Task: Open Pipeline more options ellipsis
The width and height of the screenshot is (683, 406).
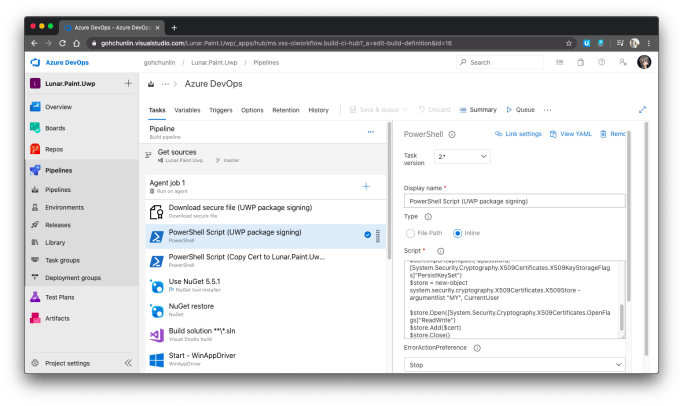Action: 371,132
